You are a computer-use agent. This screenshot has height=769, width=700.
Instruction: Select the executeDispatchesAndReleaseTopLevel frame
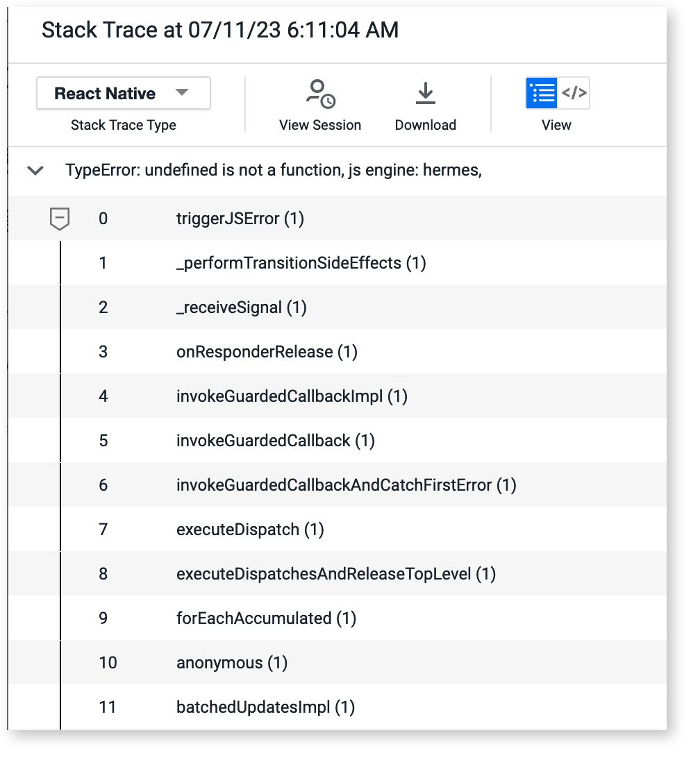pyautogui.click(x=337, y=574)
